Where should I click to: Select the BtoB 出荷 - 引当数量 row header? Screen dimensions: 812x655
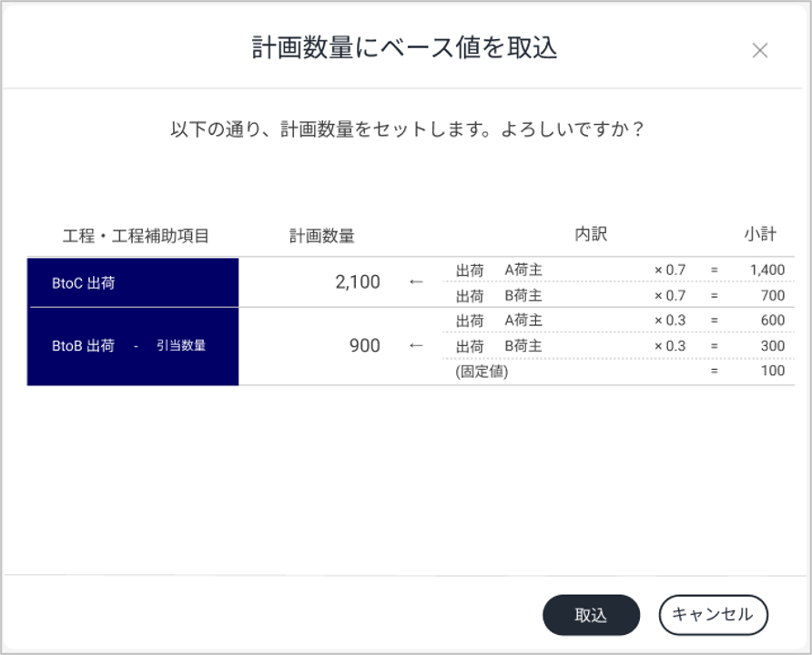click(x=133, y=347)
